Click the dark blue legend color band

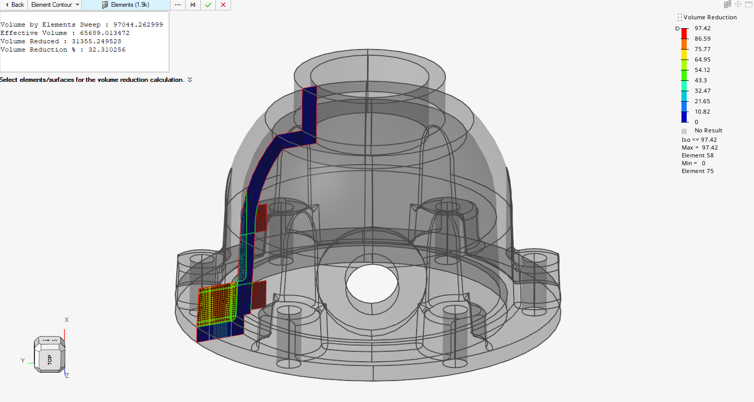point(685,116)
